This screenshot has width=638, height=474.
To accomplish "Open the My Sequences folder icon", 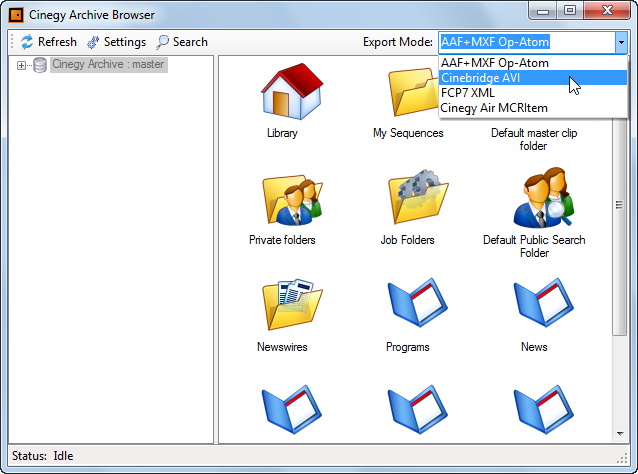I will [413, 92].
